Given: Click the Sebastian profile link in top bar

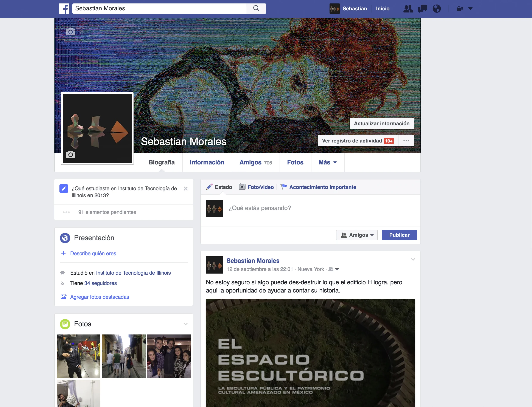Looking at the screenshot, I should [x=355, y=9].
